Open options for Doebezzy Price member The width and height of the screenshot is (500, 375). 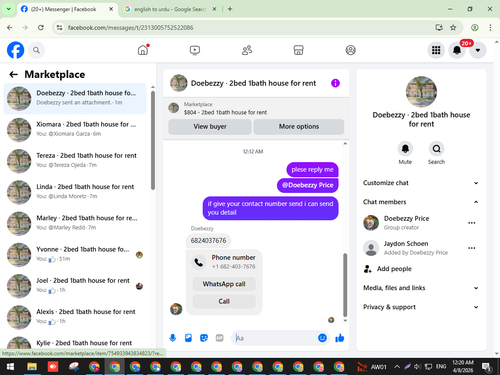click(471, 223)
